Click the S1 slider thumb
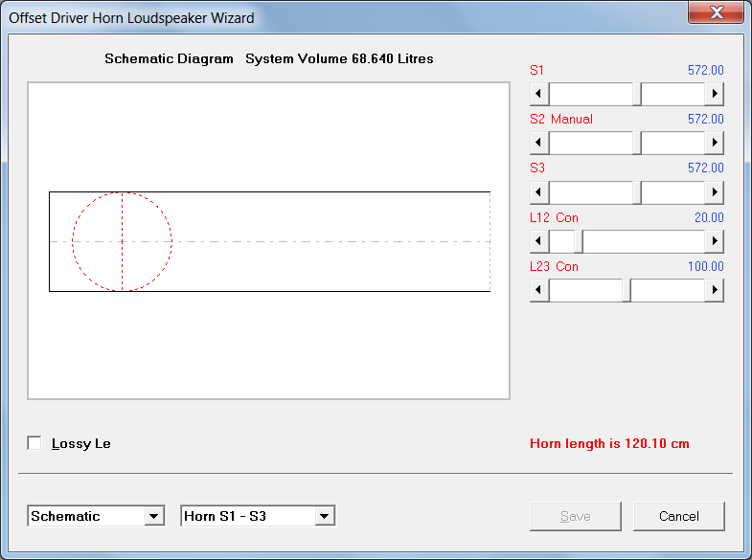The width and height of the screenshot is (752, 560). click(x=637, y=94)
